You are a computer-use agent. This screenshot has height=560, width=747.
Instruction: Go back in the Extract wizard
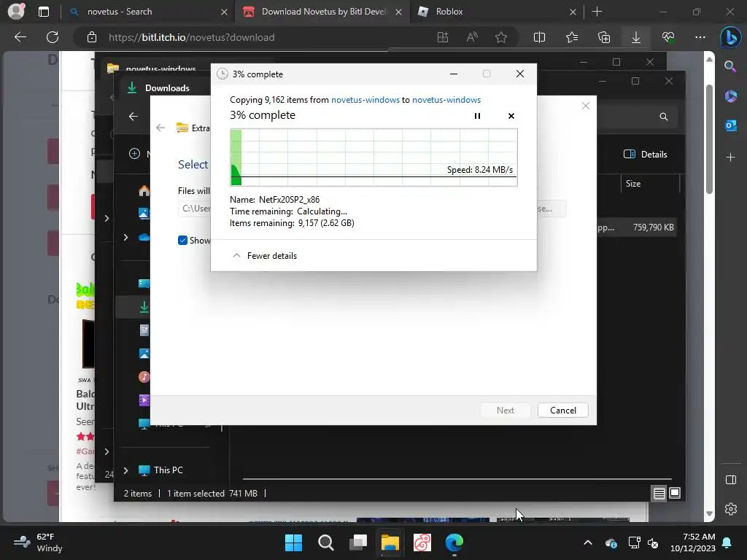pyautogui.click(x=160, y=128)
